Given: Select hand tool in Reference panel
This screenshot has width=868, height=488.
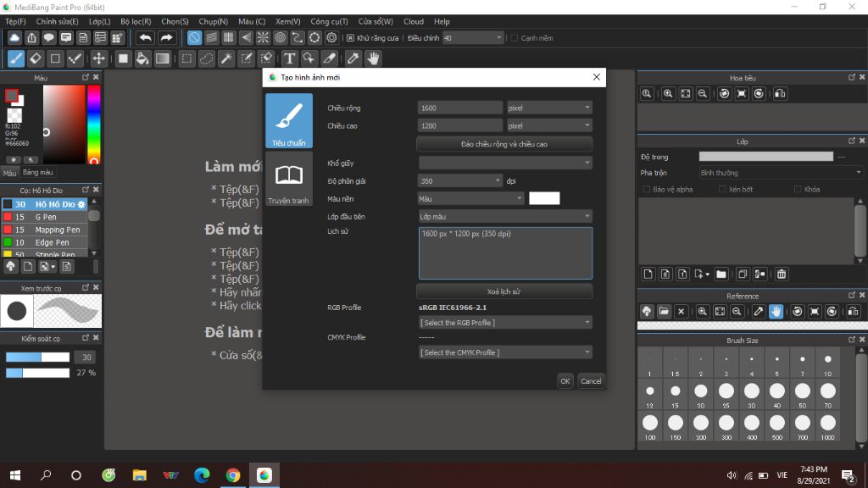Looking at the screenshot, I should 776,312.
